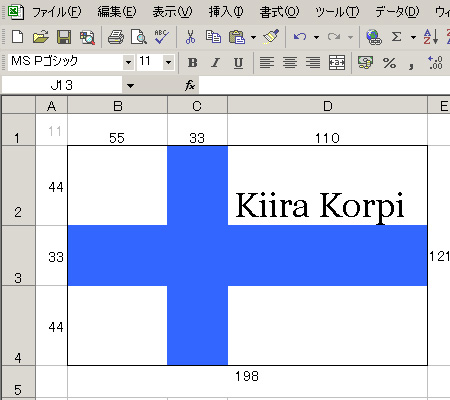The image size is (450, 400).
Task: Open the 書式(O) menu
Action: pos(279,12)
